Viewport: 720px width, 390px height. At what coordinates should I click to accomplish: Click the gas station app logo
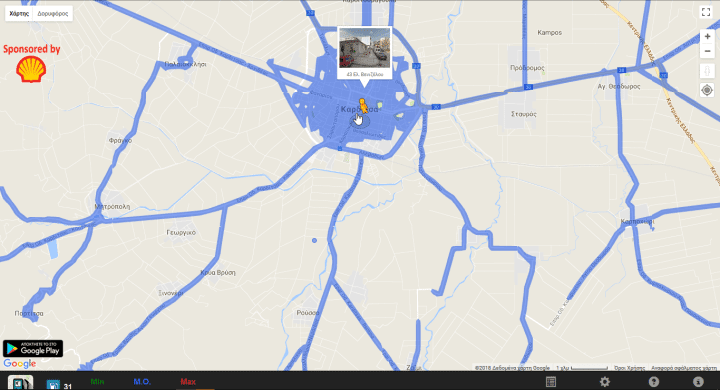[x=21, y=382]
